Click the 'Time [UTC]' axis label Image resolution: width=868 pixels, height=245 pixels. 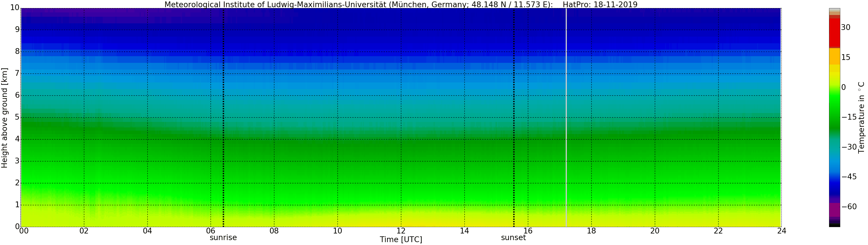[x=401, y=240]
